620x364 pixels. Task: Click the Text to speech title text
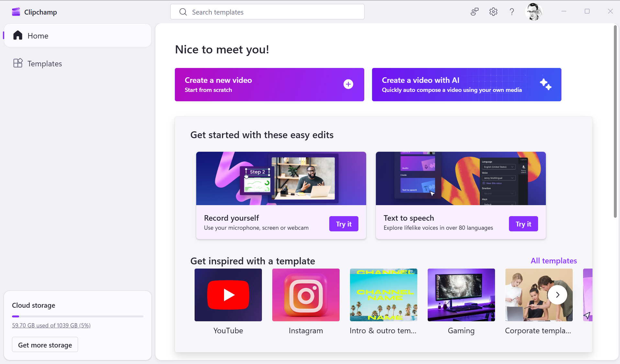[x=409, y=218]
